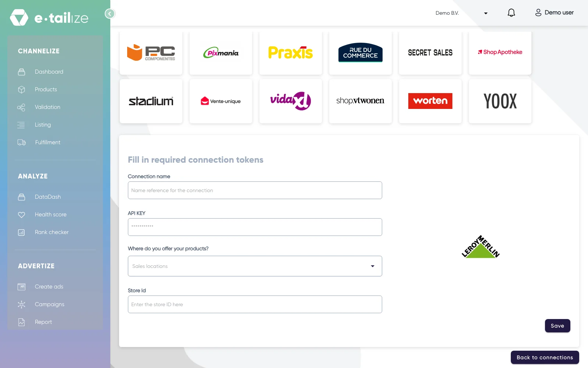Click the Products cube icon
The image size is (588, 368).
[22, 89]
